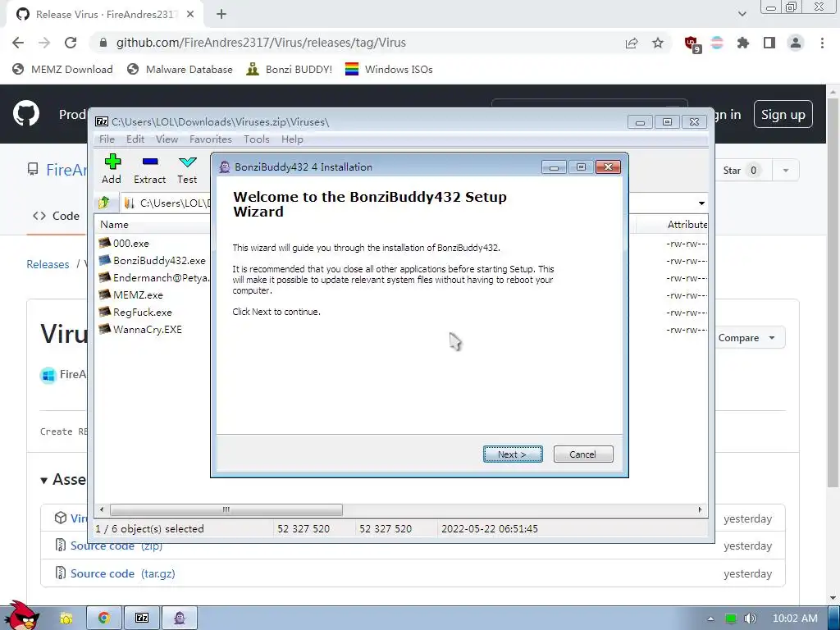840x630 pixels.
Task: Collapse the Assets section triangle
Action: tap(44, 481)
